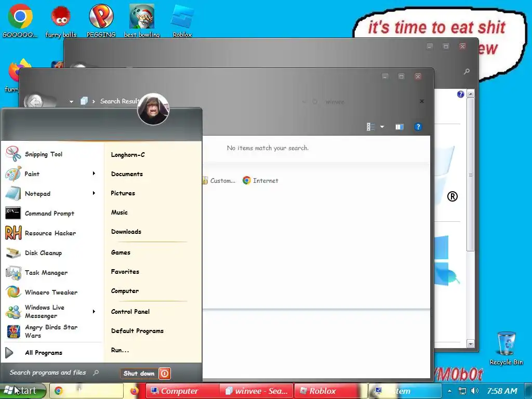Image resolution: width=532 pixels, height=399 pixels.
Task: Click the taskbar clock
Action: pyautogui.click(x=502, y=391)
